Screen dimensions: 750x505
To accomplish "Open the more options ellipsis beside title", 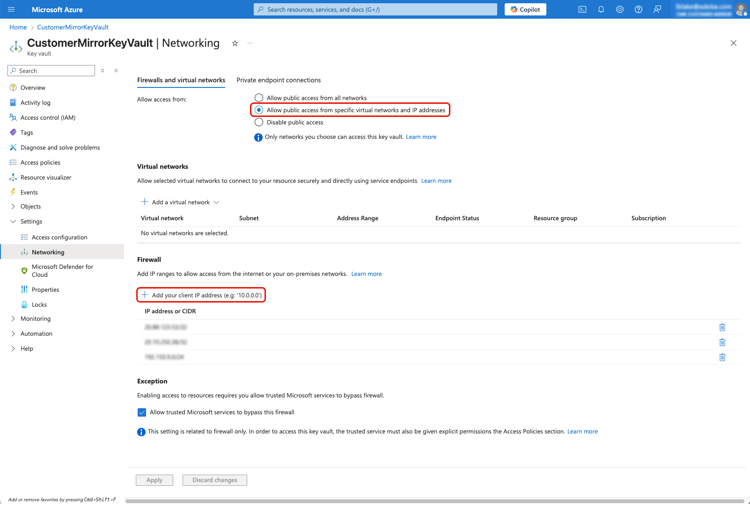I will 250,43.
